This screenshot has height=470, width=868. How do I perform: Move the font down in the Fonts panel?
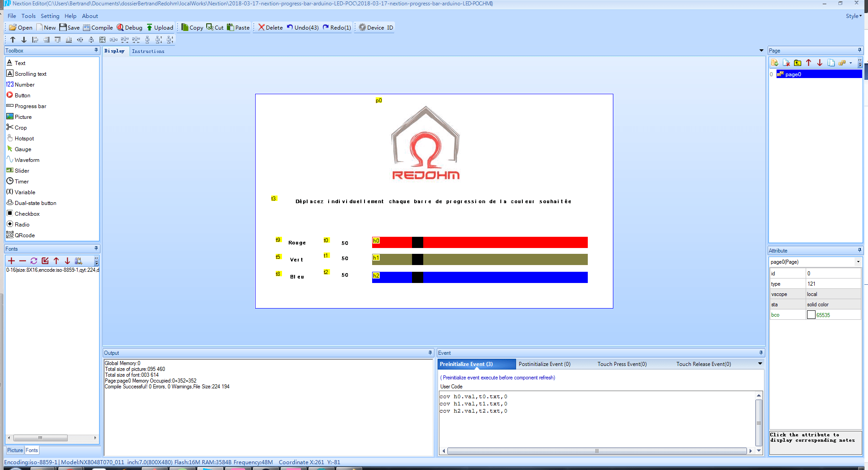tap(67, 261)
